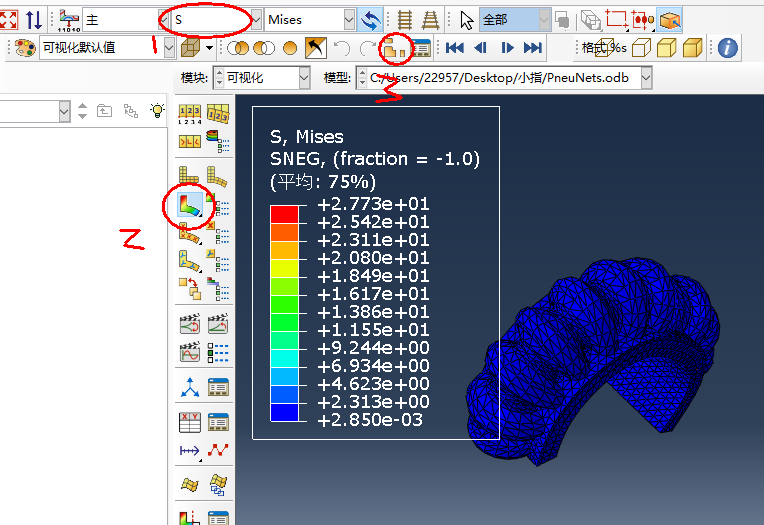Open the Create XY Data tool
Viewport: 764px width, 525px height.
click(x=189, y=422)
